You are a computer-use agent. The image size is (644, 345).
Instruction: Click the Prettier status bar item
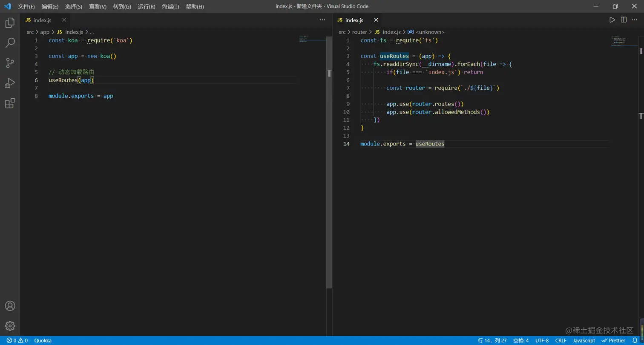click(x=613, y=340)
